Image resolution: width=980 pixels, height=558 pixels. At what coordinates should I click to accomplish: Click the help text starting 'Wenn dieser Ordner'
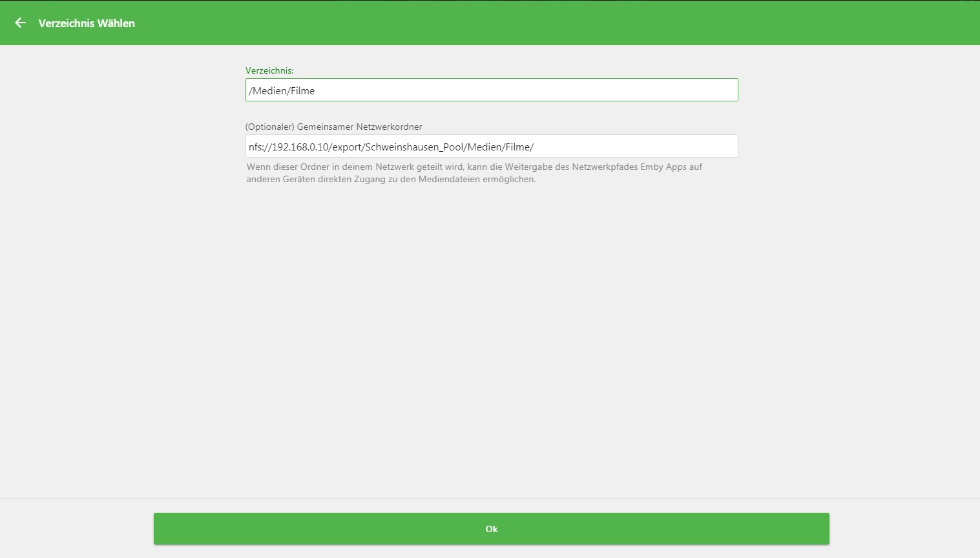(x=474, y=173)
